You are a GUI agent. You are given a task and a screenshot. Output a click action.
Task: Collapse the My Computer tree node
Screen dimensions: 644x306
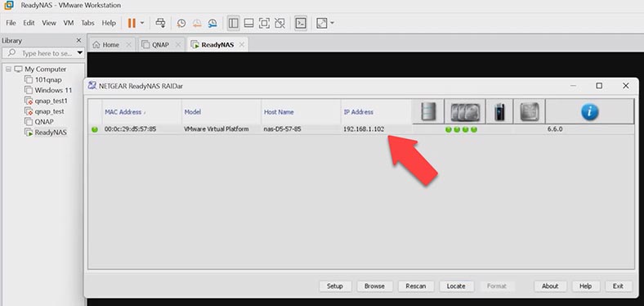pos(8,69)
